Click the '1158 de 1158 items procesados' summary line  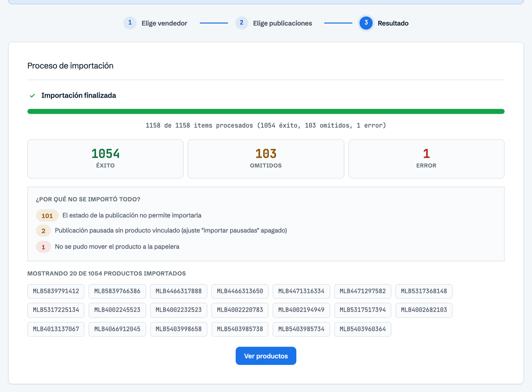click(266, 126)
